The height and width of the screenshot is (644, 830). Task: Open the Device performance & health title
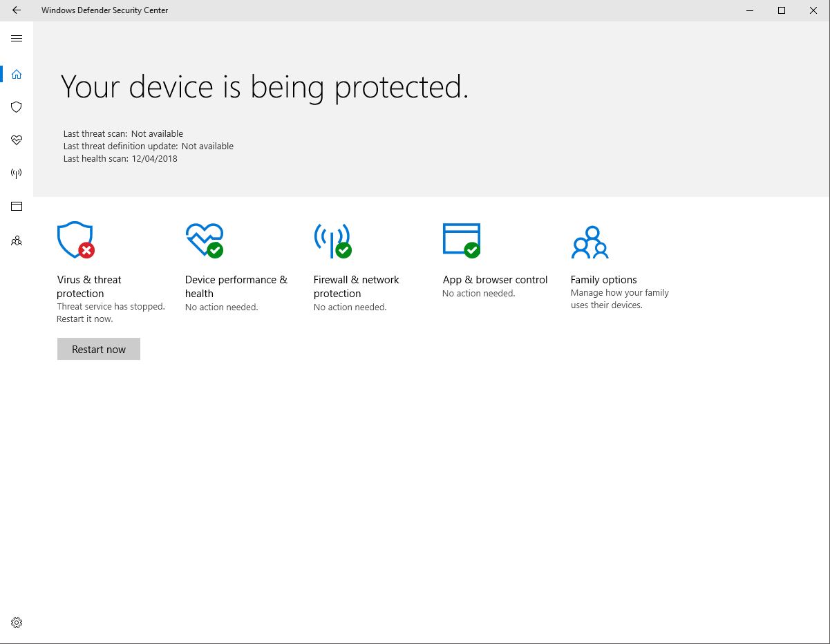pos(236,287)
